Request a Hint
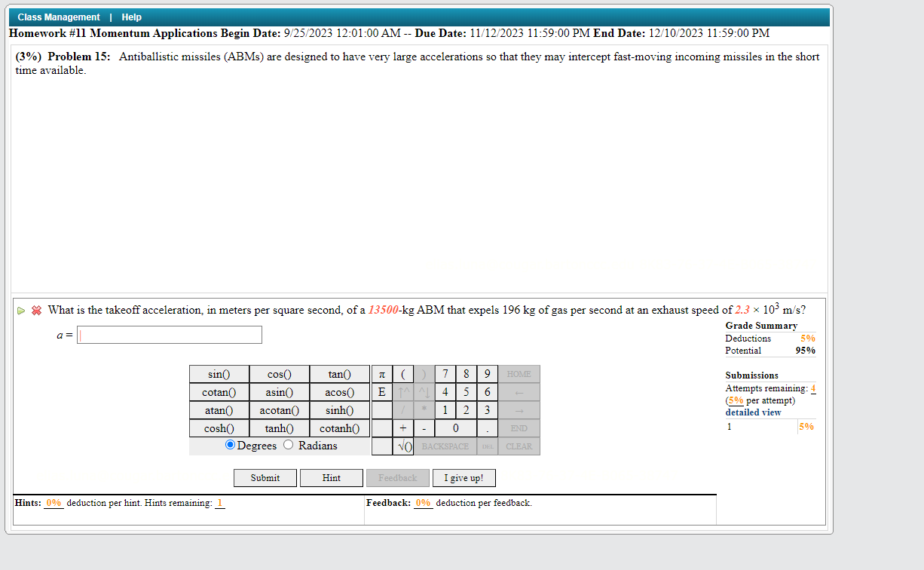The width and height of the screenshot is (924, 570). click(331, 477)
